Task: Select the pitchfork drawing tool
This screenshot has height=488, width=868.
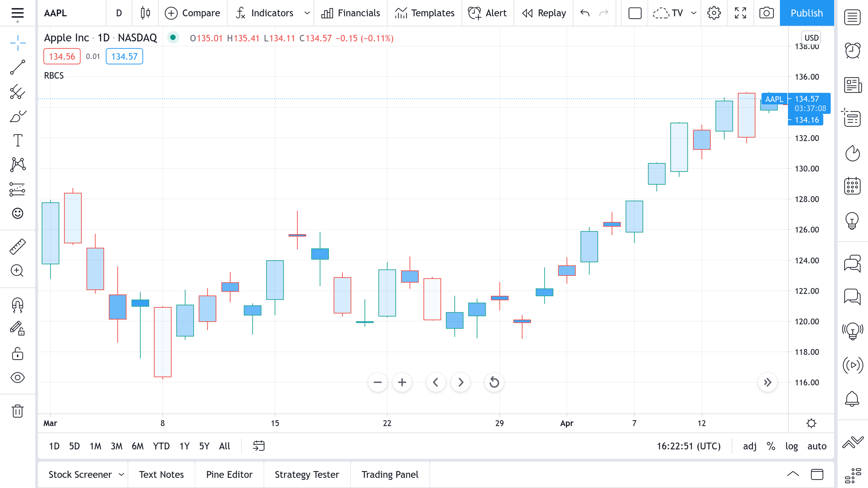Action: [18, 92]
